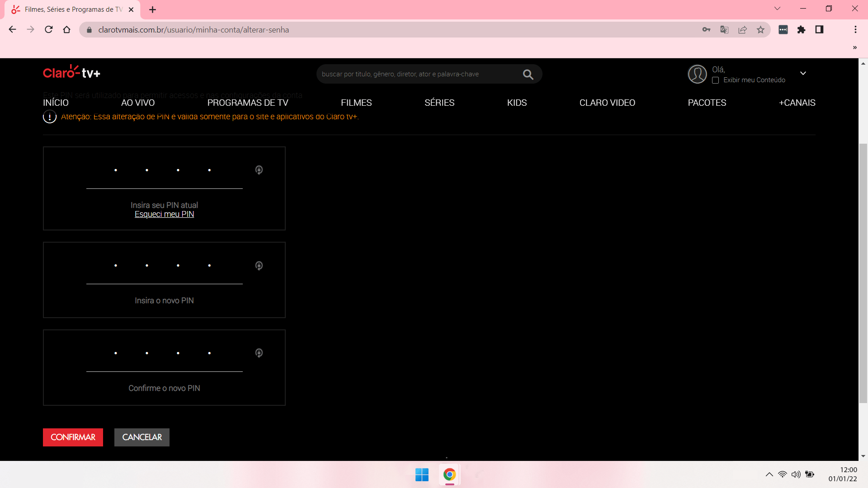
Task: Open CLARO VIDEO section
Action: [x=607, y=103]
